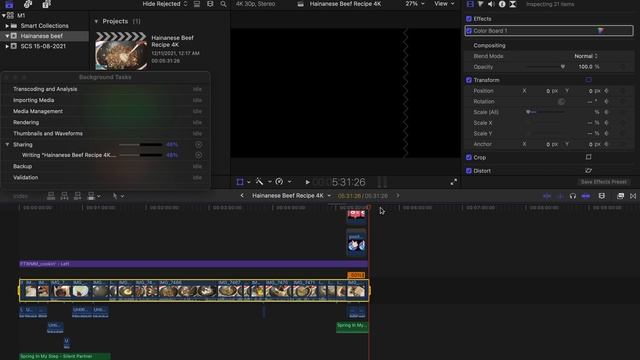Go forward in timeline history arrow
Viewport: 640px width, 360px height.
click(x=398, y=196)
